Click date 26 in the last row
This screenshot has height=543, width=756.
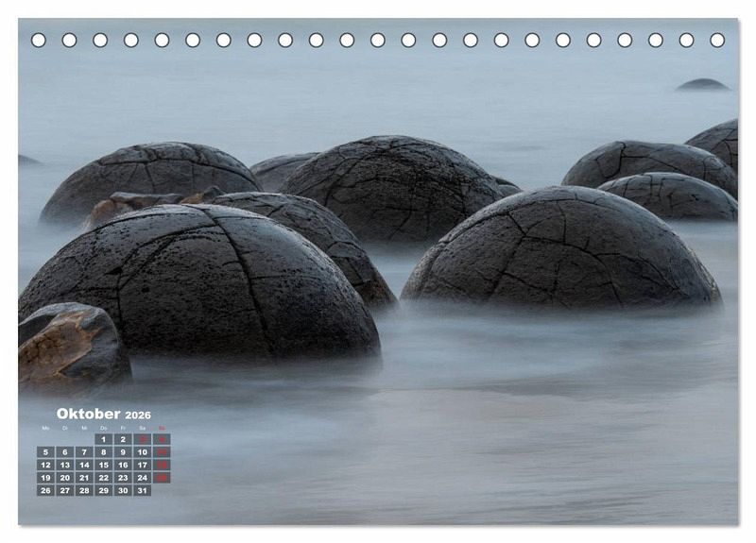(44, 490)
